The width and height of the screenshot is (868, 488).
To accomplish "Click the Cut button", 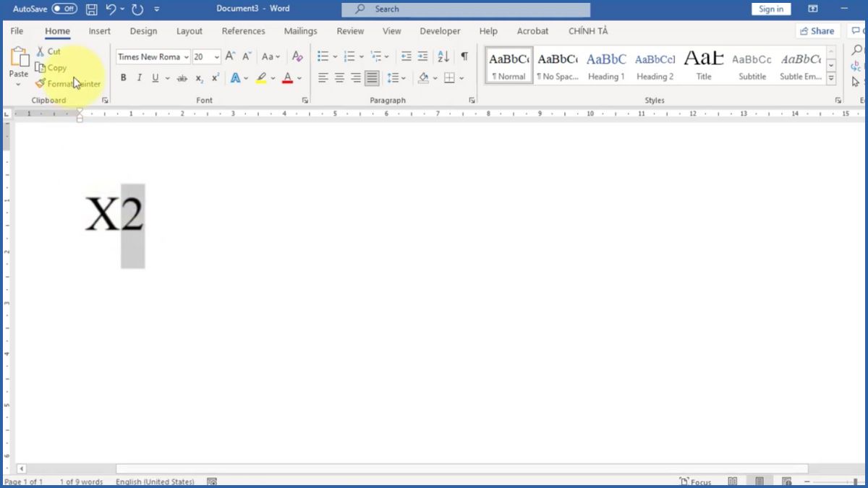I will pos(48,51).
